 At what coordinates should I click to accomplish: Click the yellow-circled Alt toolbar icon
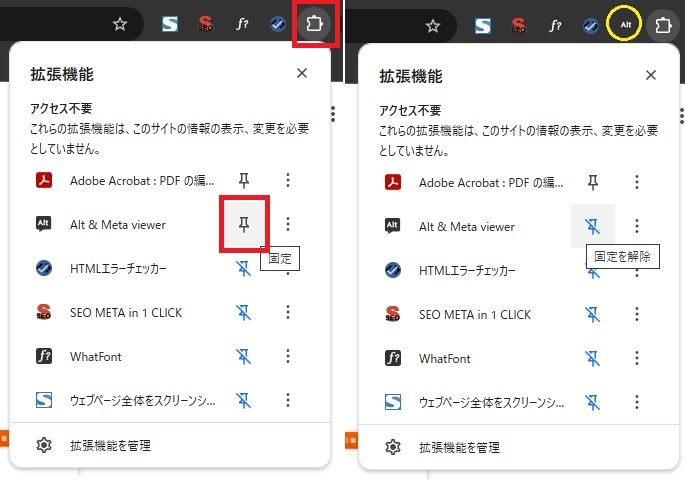[x=625, y=24]
